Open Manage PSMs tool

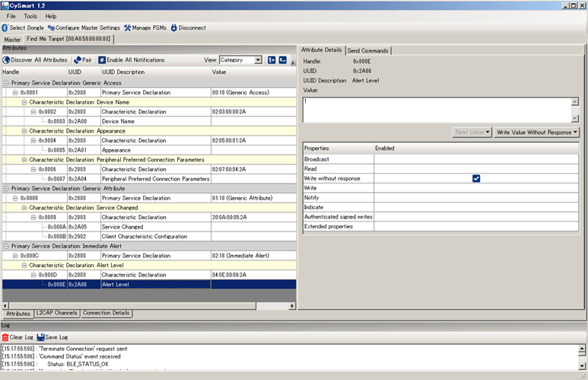pyautogui.click(x=145, y=27)
